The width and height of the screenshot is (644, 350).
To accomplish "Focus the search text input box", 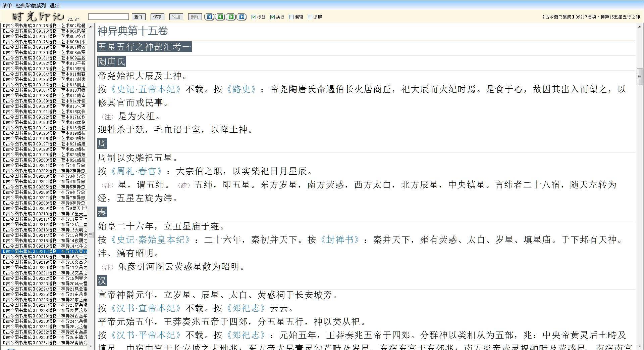I will (x=108, y=17).
